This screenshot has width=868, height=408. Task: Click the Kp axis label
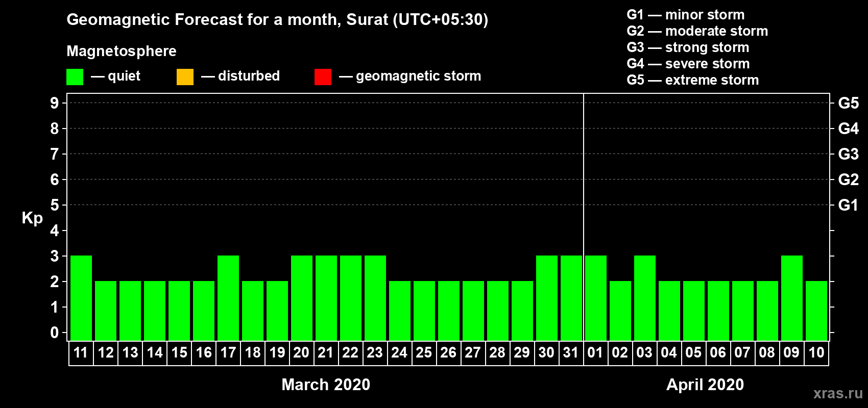pos(32,218)
